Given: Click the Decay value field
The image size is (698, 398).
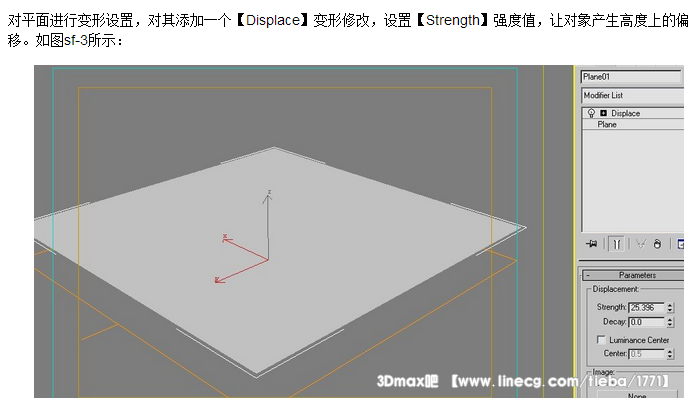Looking at the screenshot, I should click(647, 322).
